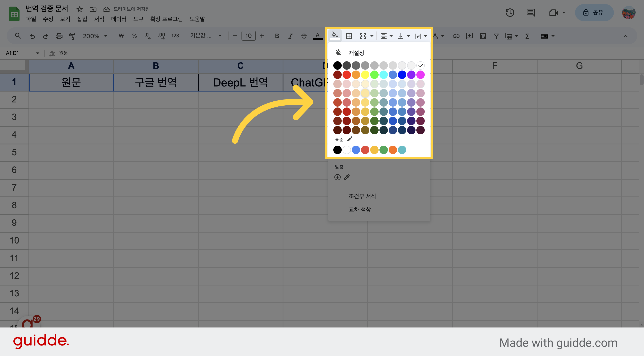
Task: Collapse the toolbar menus chevron
Action: click(626, 36)
